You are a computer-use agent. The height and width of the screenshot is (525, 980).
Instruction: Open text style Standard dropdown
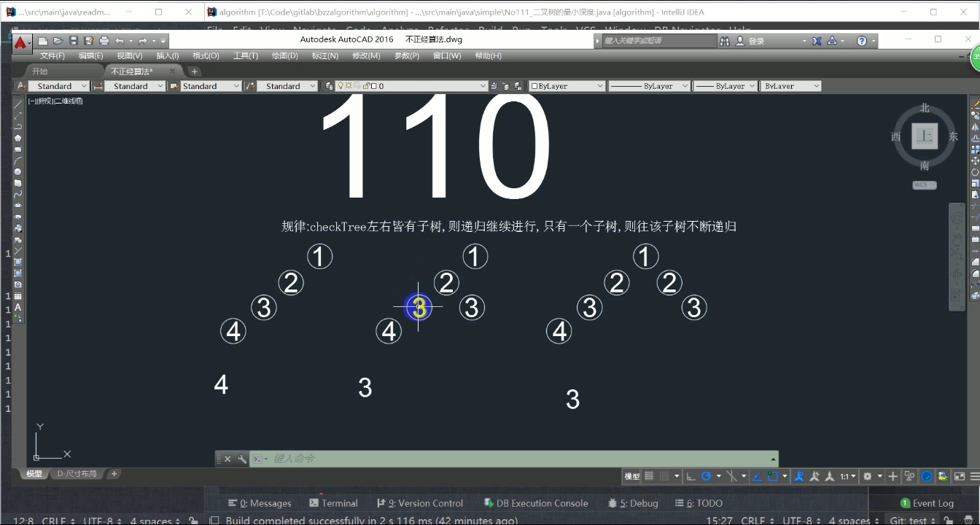[x=58, y=86]
